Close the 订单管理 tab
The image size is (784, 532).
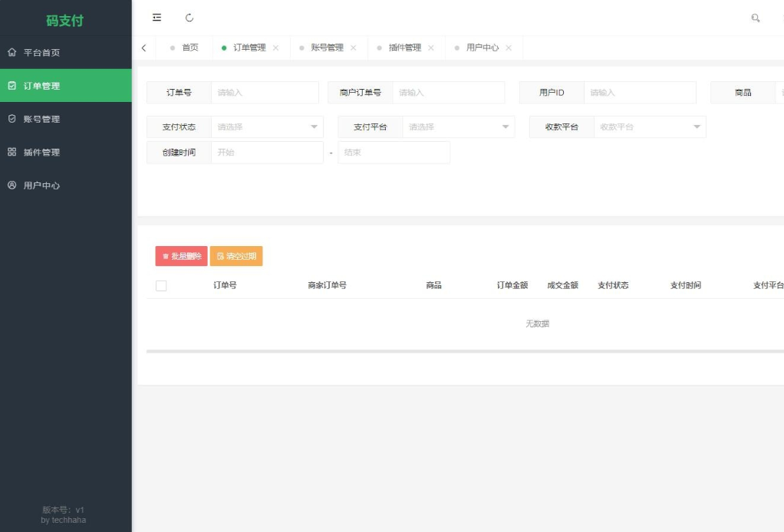[275, 48]
